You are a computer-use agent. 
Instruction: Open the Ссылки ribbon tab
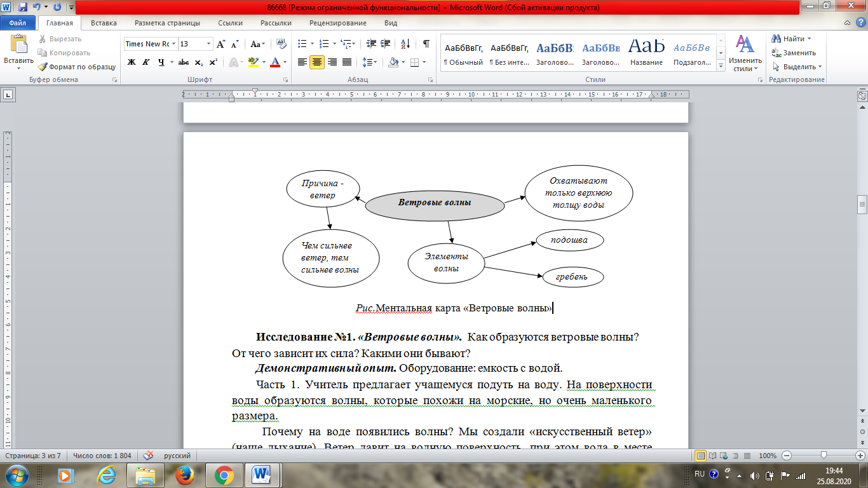click(x=230, y=23)
